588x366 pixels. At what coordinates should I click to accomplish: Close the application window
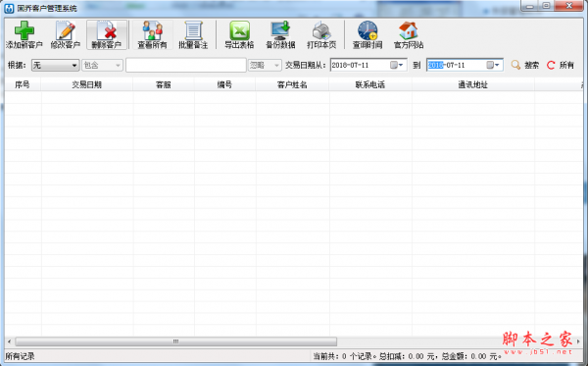click(x=568, y=6)
